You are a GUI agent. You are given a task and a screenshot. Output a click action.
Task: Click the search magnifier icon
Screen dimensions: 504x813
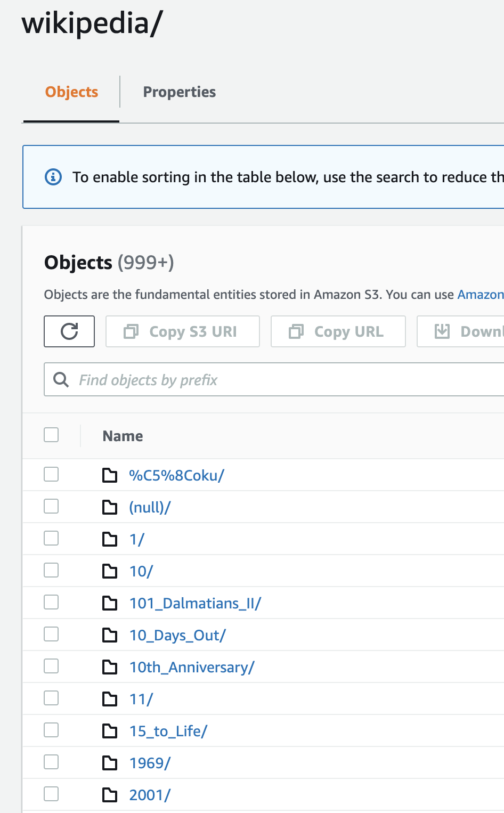point(61,380)
